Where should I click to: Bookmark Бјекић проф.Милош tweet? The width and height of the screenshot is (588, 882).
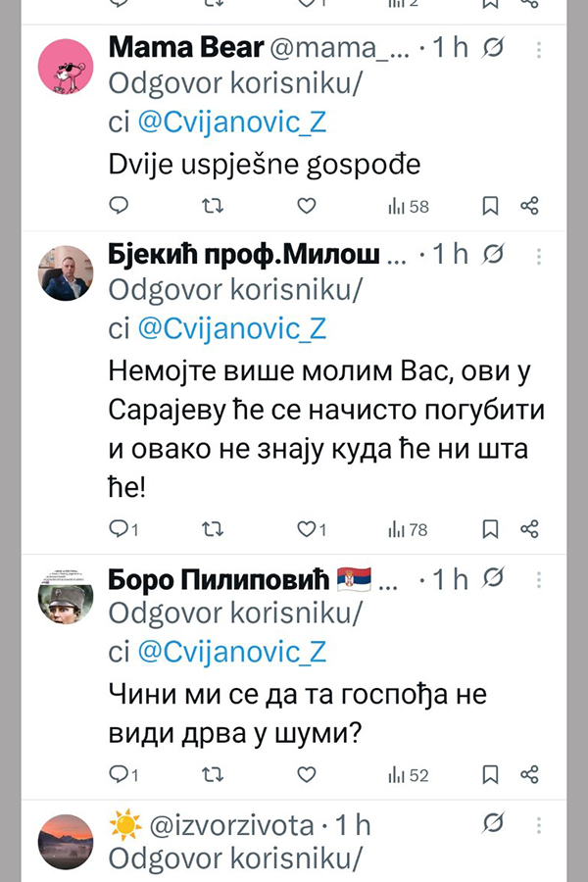491,529
